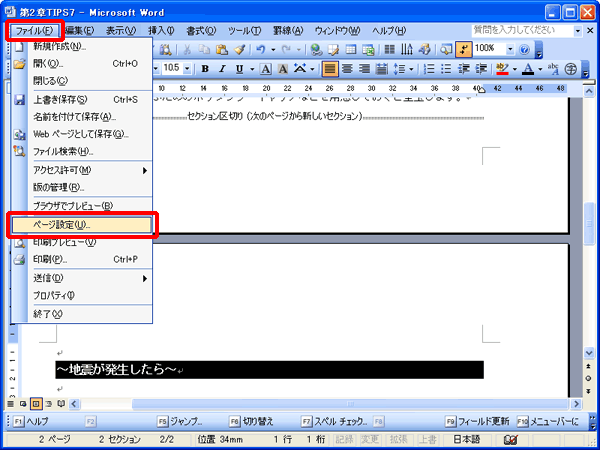The width and height of the screenshot is (600, 450).
Task: Click the line spacing icon
Action: [400, 69]
